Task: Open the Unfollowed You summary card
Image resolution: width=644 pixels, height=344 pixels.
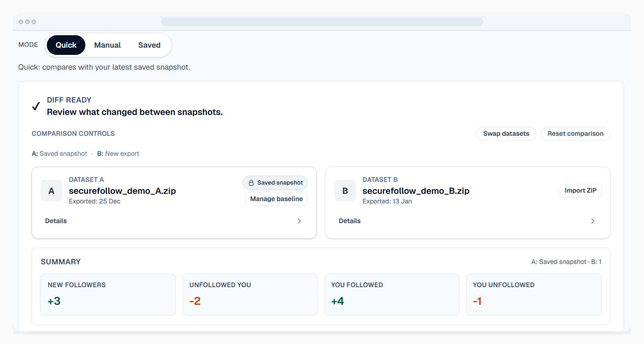Action: click(x=250, y=294)
